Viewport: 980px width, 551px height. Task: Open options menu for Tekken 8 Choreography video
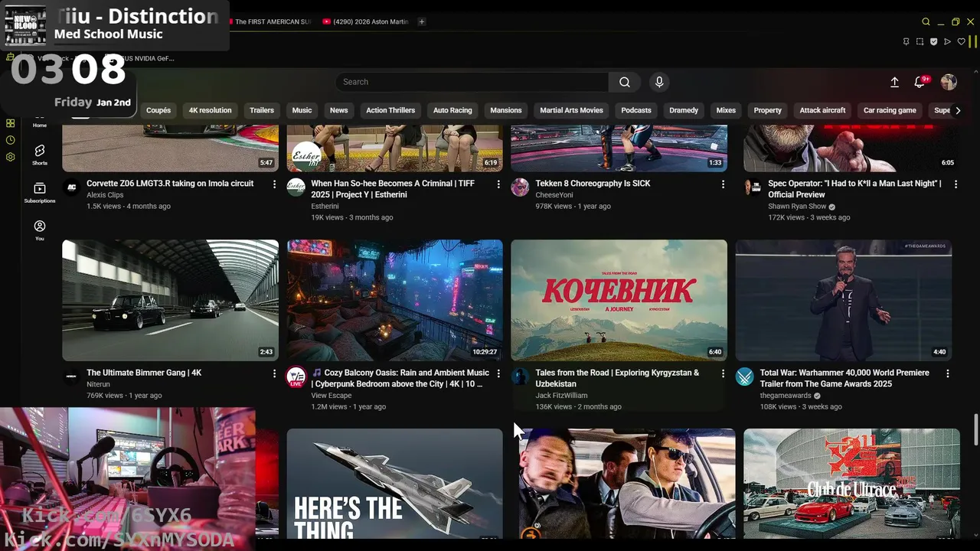click(723, 184)
